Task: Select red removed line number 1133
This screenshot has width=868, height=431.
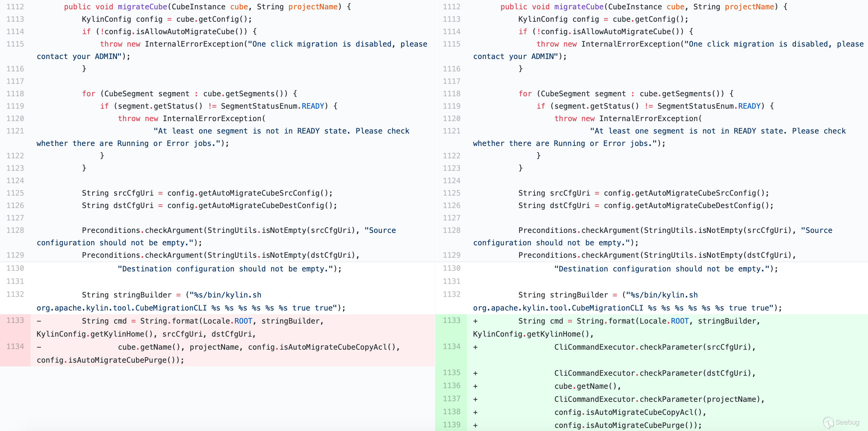Action: [15, 320]
